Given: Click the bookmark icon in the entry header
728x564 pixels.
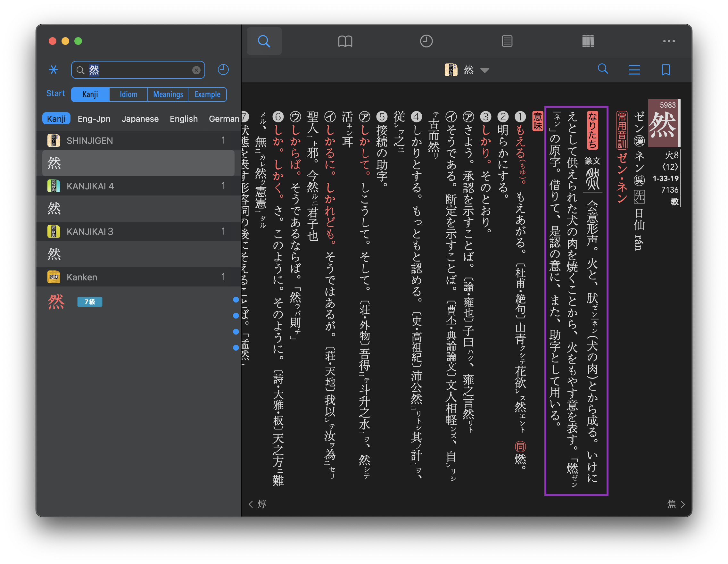Looking at the screenshot, I should [666, 70].
